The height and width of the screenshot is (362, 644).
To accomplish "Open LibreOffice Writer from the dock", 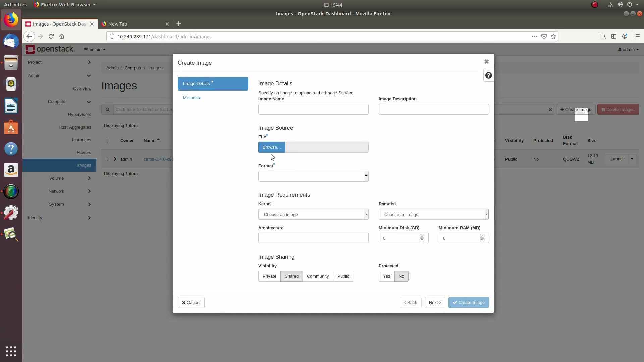I will [x=11, y=106].
